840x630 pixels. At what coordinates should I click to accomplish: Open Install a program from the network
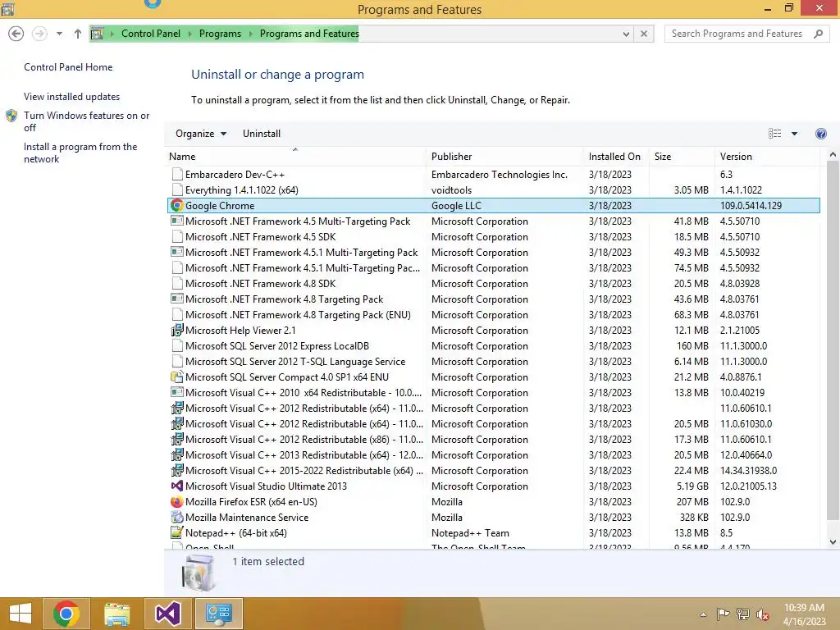click(80, 153)
